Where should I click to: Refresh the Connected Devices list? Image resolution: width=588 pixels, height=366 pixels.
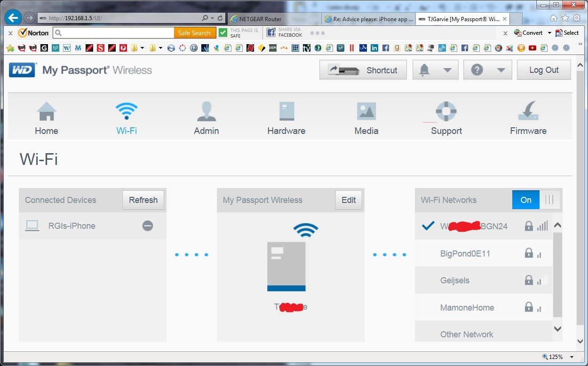(143, 200)
